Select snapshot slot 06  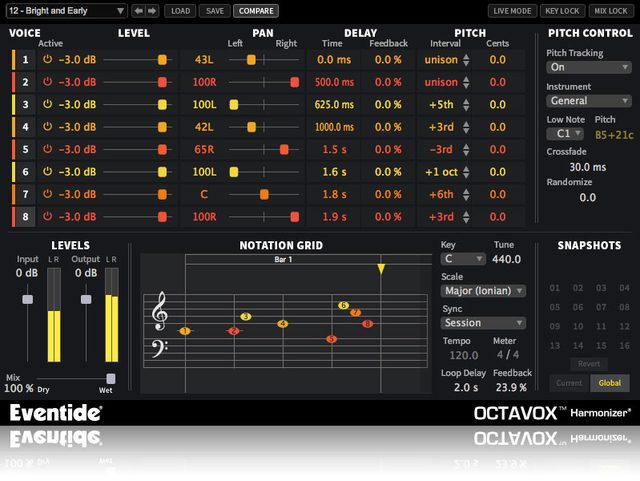point(578,307)
